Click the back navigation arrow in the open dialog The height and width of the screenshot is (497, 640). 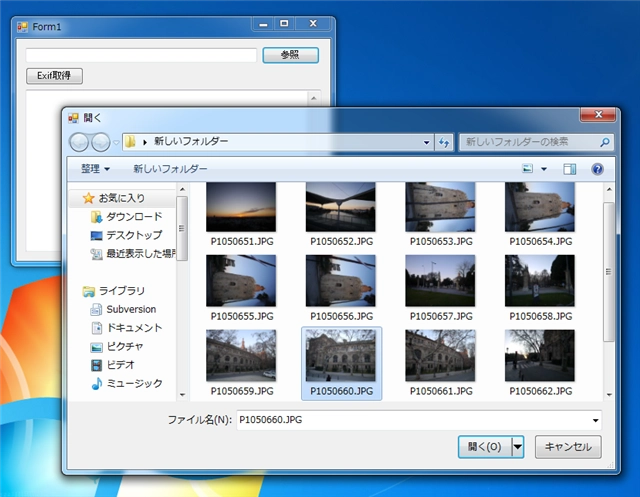(x=79, y=142)
